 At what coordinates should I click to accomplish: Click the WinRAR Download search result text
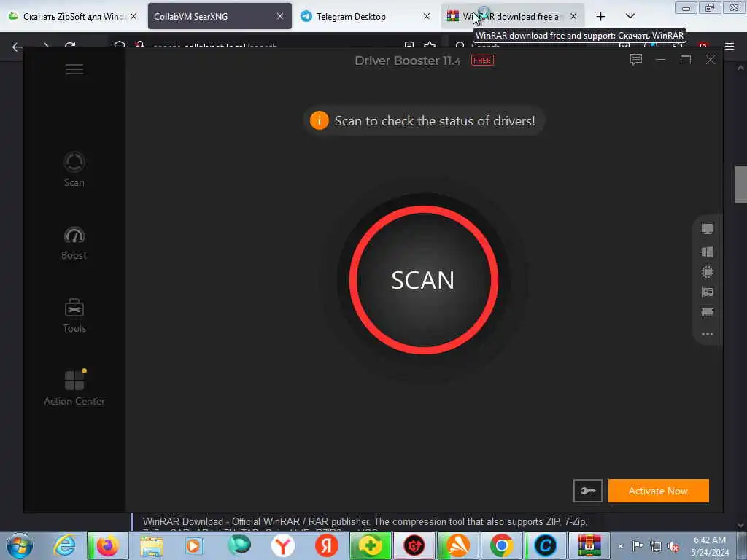(x=365, y=521)
